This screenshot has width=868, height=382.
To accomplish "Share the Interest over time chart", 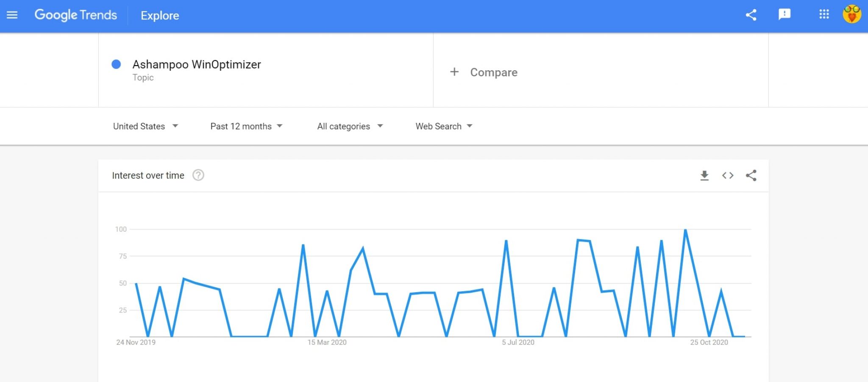I will 751,175.
